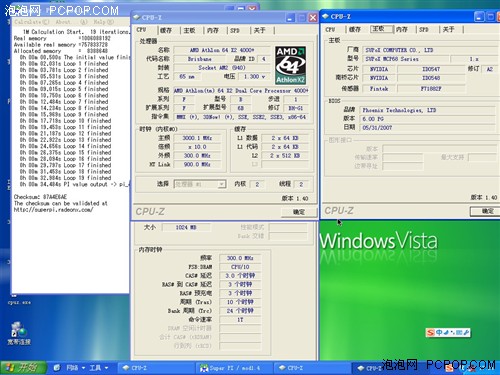
Task: Open the 开始 Start button
Action: point(23,368)
